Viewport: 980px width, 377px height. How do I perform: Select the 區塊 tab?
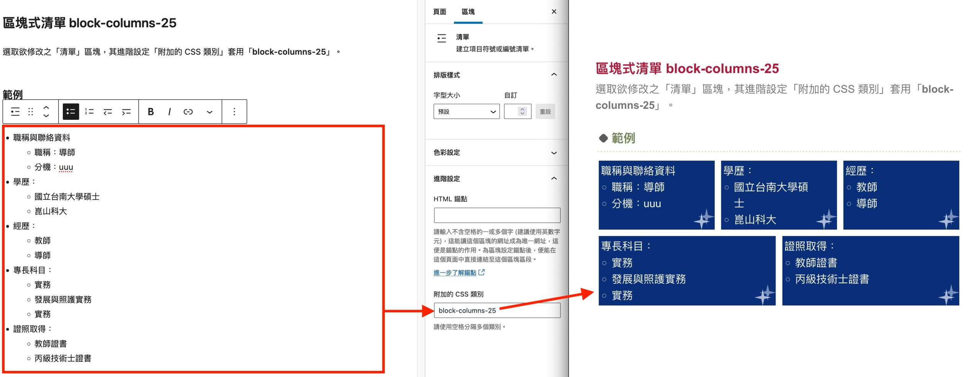[468, 12]
